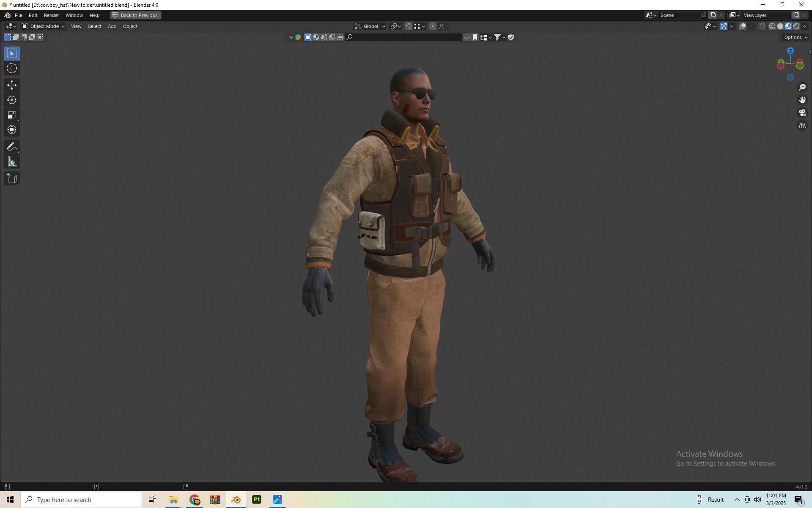Add new view layer icon
Image resolution: width=812 pixels, height=508 pixels.
[x=796, y=15]
